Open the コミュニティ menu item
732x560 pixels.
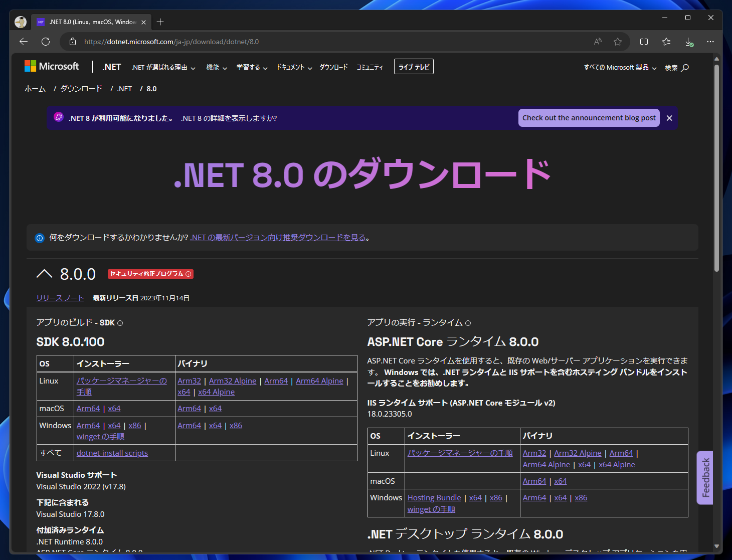click(x=370, y=68)
